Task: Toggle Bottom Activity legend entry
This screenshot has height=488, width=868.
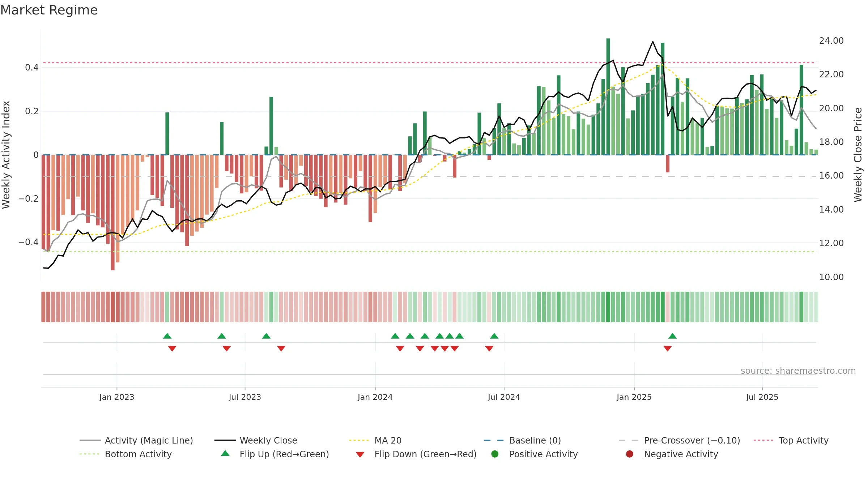Action: pos(125,454)
